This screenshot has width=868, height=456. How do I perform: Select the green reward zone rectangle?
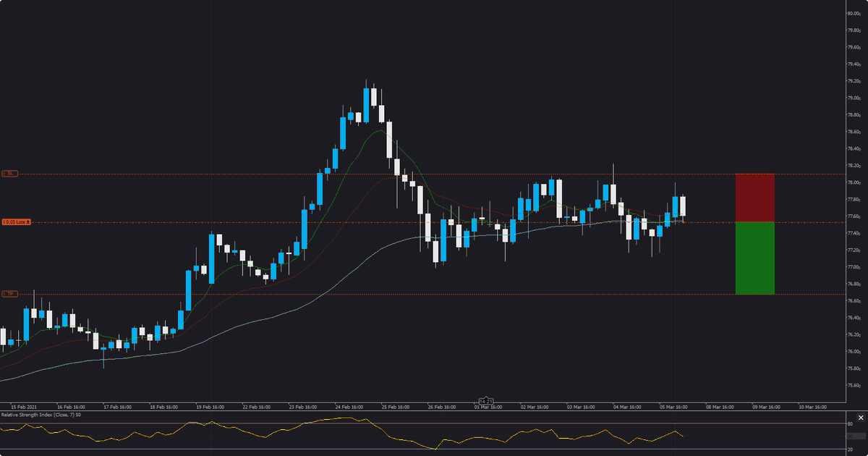(755, 257)
